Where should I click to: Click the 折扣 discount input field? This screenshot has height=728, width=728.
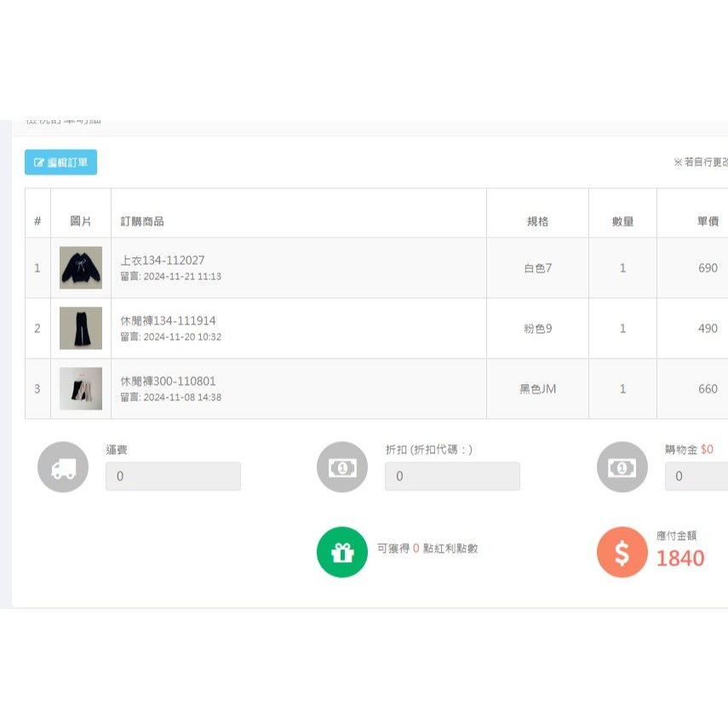click(x=452, y=477)
